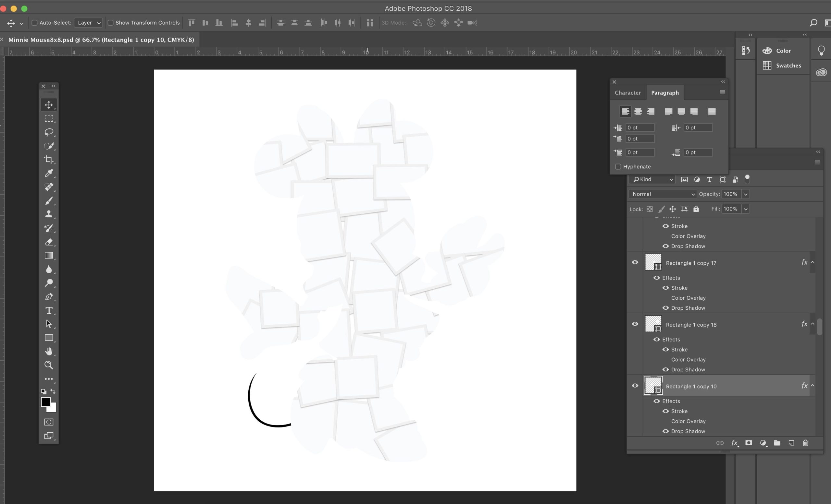Change screen mode icon
Viewport: 831px width, 504px height.
click(49, 436)
